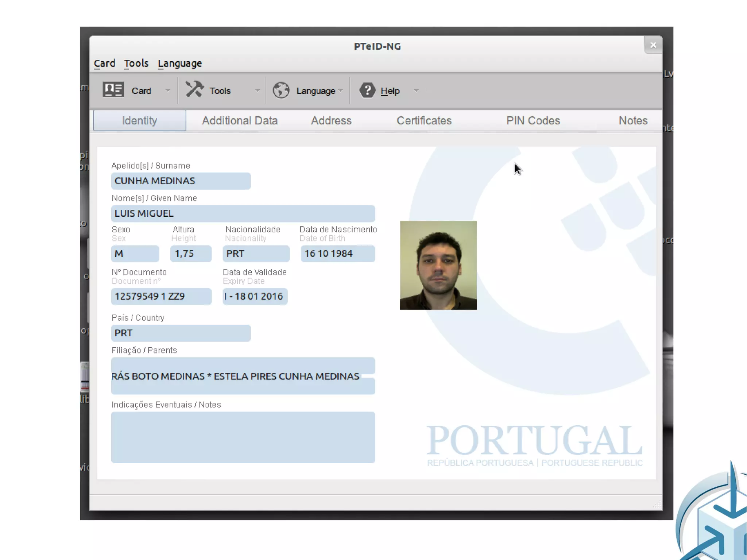Open the Tools menu in menu bar

point(136,63)
